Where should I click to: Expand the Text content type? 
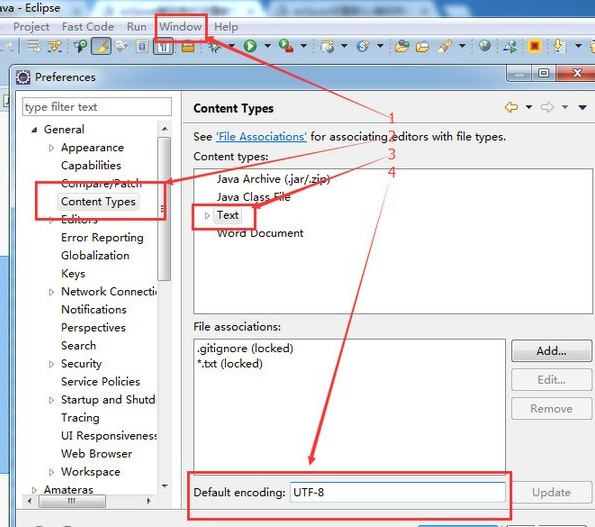click(207, 216)
